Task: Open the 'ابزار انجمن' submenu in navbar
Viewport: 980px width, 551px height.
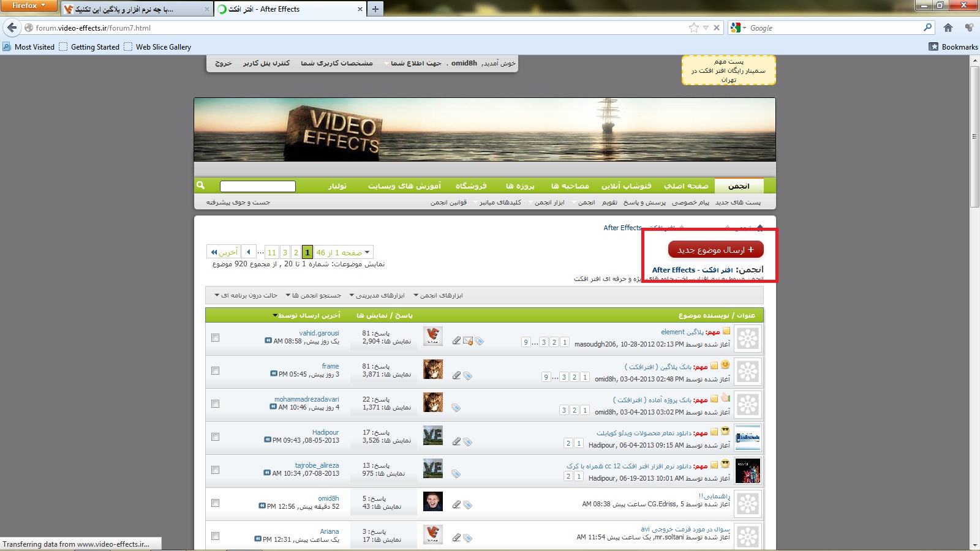Action: 546,202
